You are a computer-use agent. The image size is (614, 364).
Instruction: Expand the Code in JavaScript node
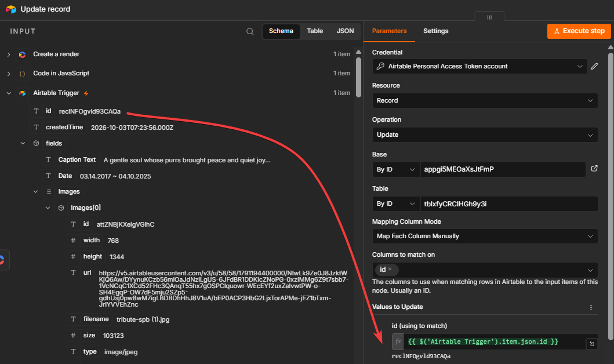[x=9, y=74]
